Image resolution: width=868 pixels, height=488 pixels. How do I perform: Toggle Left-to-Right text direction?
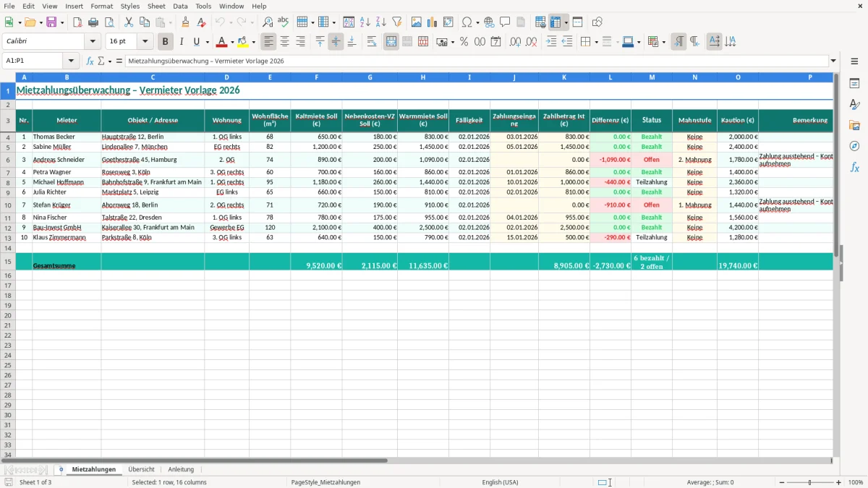coord(678,42)
